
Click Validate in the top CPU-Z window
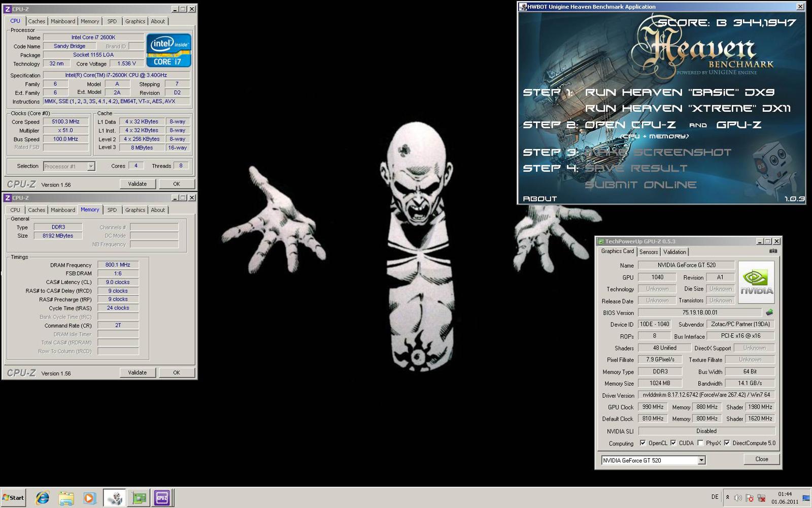[137, 184]
